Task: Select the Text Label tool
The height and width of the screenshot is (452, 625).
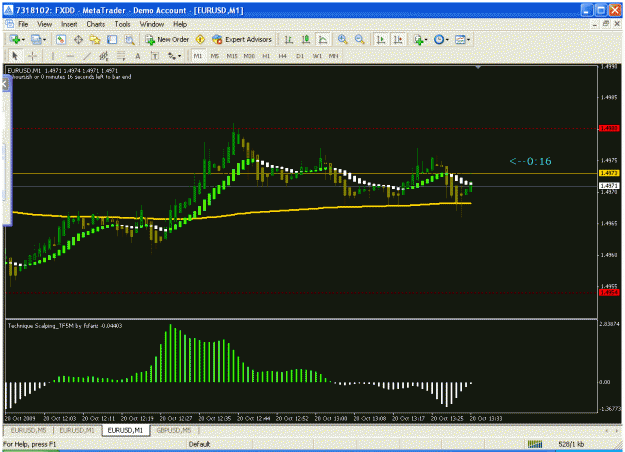Action: (155, 56)
